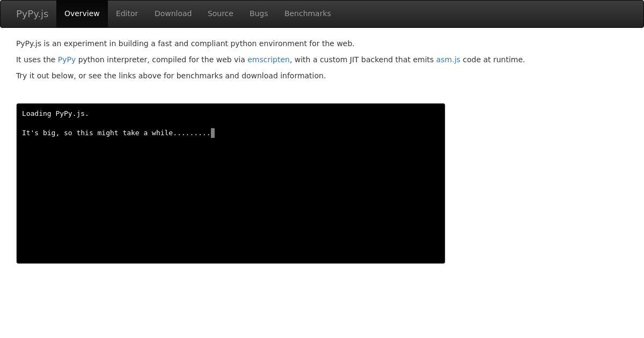Follow the PyPy interpreter link
This screenshot has width=644, height=338.
point(67,60)
